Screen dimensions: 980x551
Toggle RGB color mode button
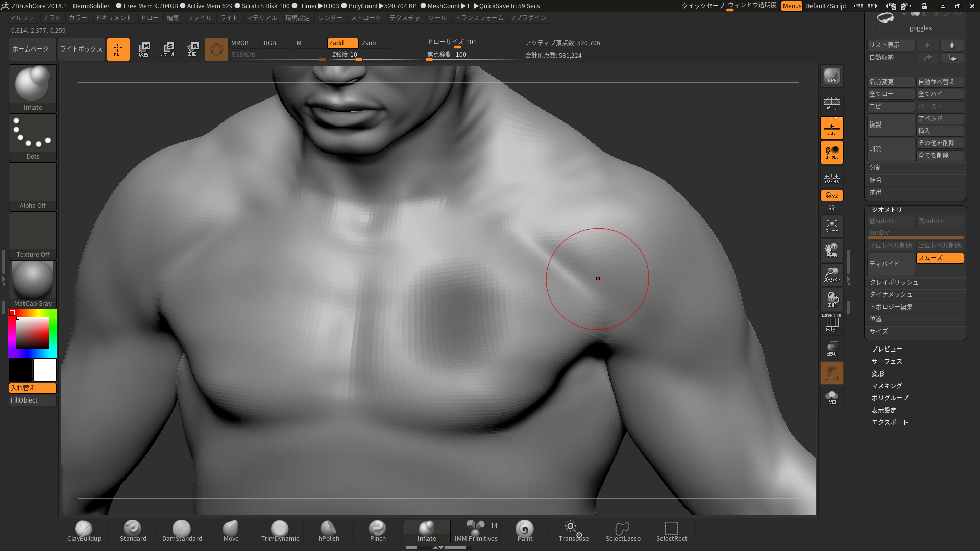(269, 42)
